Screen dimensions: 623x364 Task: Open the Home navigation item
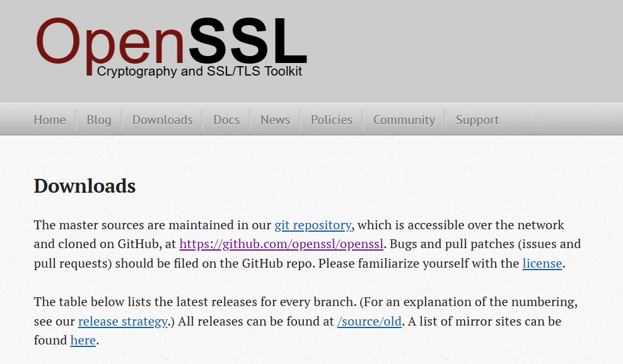50,120
